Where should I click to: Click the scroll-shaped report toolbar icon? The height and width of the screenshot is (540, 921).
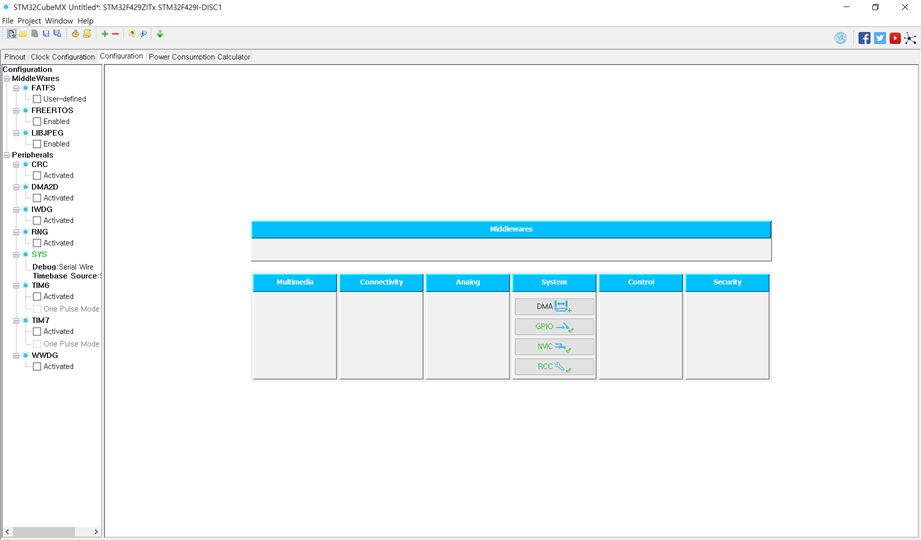tap(87, 34)
